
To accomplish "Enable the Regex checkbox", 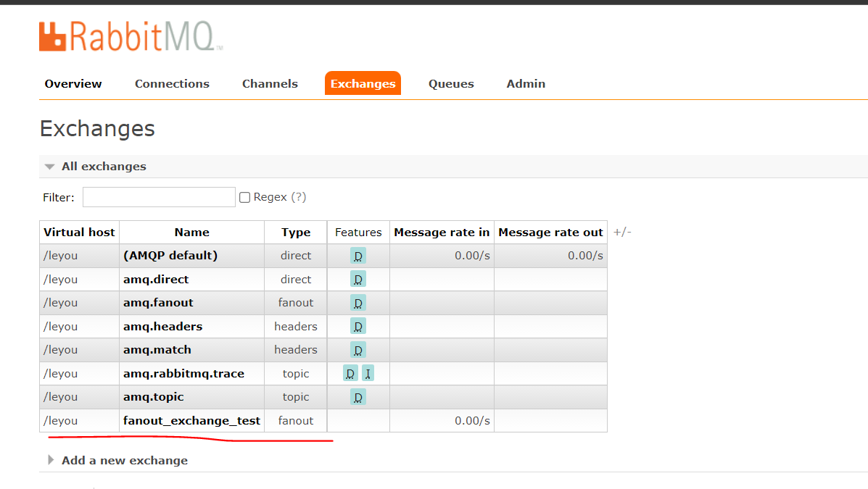I will [x=244, y=198].
